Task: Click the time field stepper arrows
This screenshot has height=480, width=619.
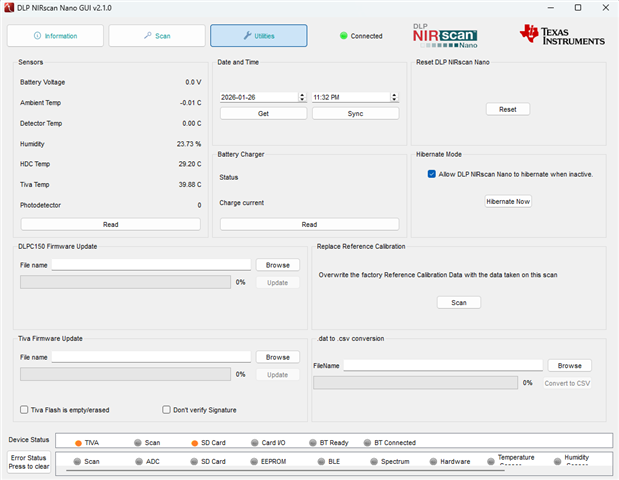Action: [x=394, y=97]
